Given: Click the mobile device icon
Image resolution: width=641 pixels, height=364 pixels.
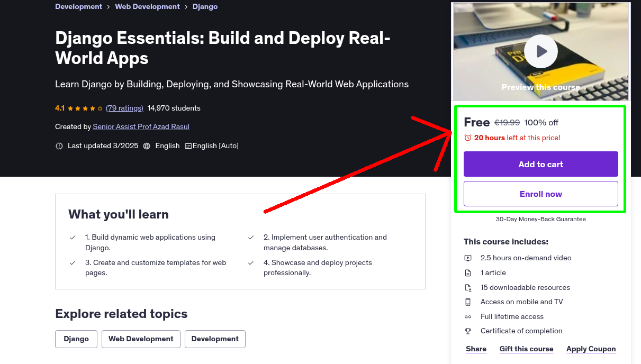Looking at the screenshot, I should coord(468,302).
